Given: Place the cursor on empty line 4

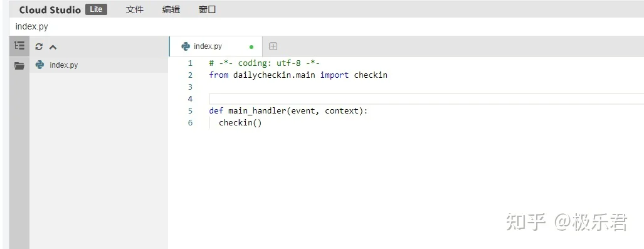Looking at the screenshot, I should click(426, 98).
